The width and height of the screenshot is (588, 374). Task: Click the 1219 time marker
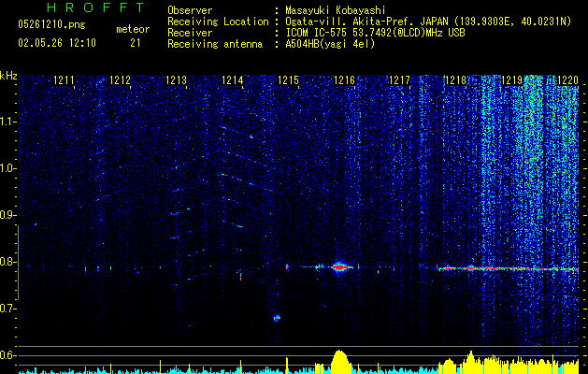click(511, 79)
